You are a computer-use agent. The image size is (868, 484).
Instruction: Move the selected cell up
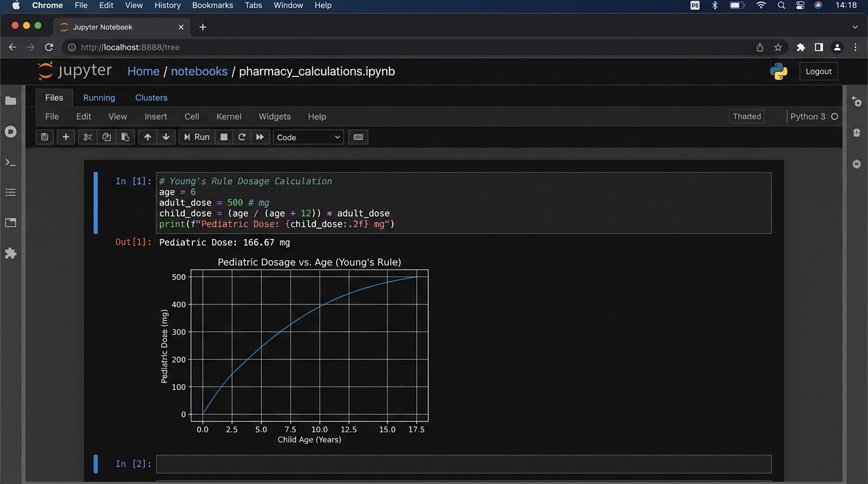tap(148, 137)
